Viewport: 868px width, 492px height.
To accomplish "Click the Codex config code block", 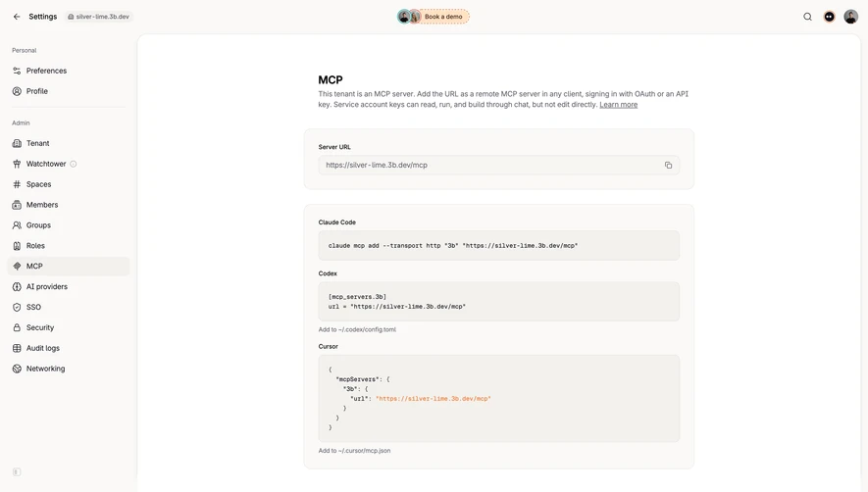I will coord(499,302).
